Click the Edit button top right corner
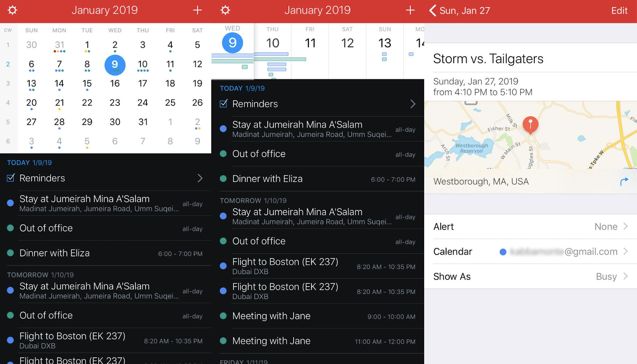The width and height of the screenshot is (637, 364). (x=620, y=10)
